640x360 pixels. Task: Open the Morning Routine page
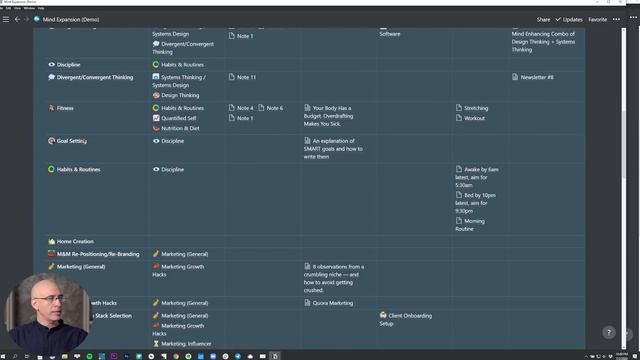pos(470,224)
